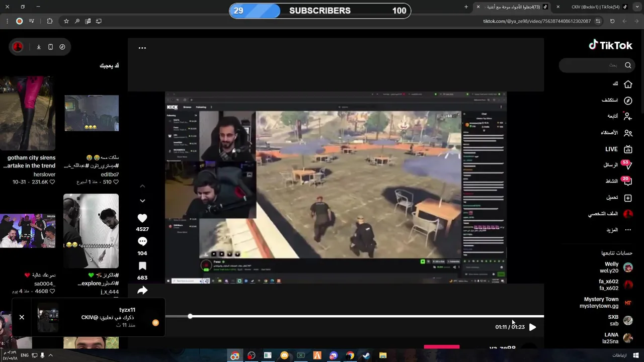
Task: Bookmark this page with star icon
Action: tap(66, 21)
